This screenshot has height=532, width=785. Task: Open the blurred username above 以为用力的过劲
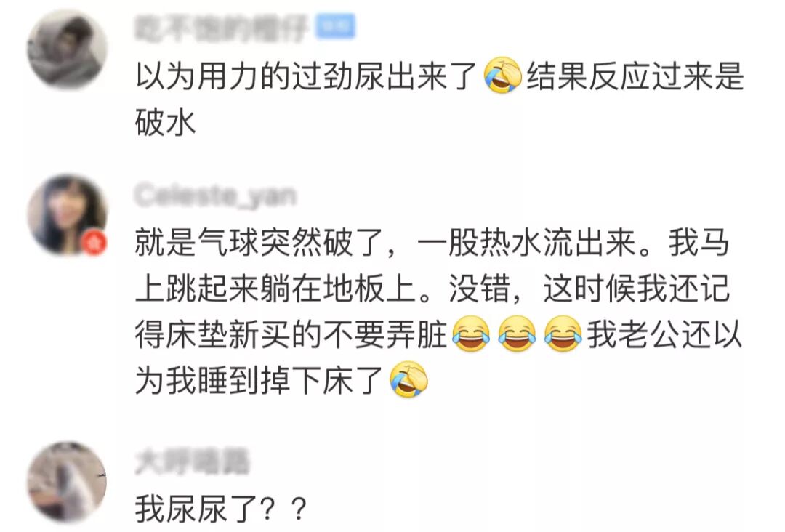click(220, 28)
